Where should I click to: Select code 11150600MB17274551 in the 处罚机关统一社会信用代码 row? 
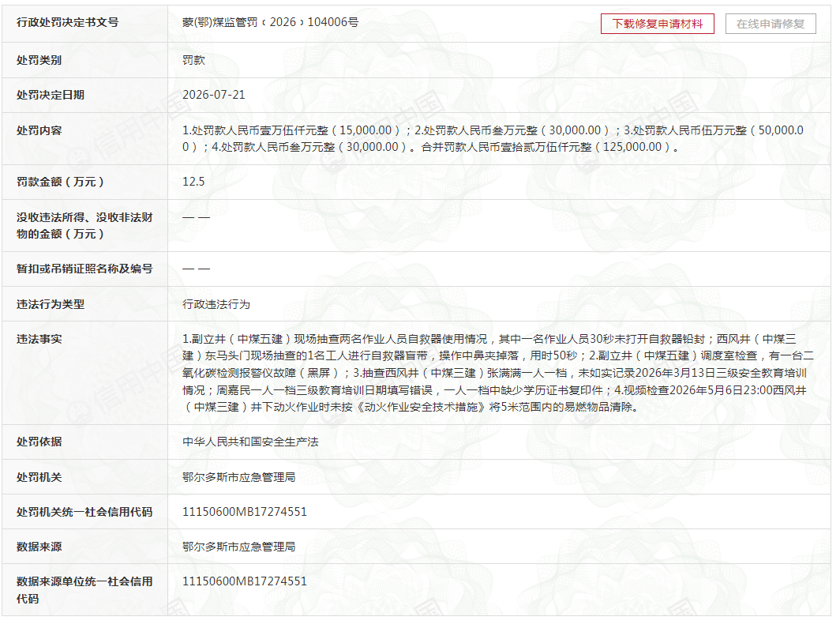(245, 512)
